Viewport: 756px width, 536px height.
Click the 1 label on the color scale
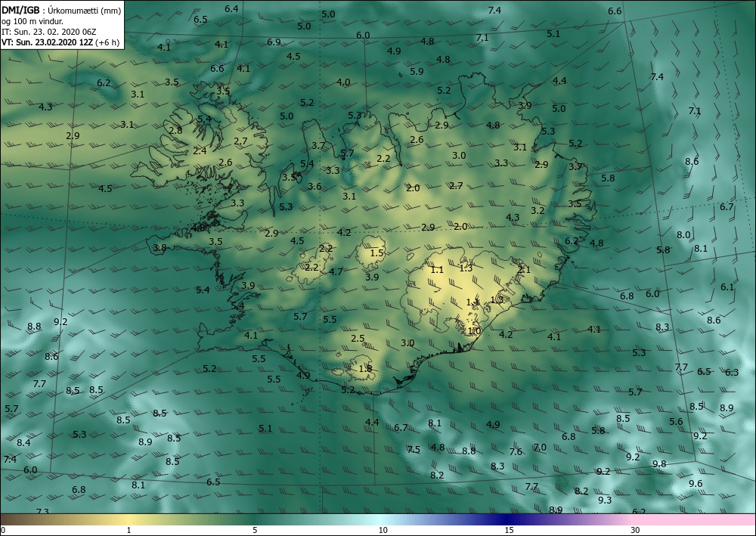coord(129,531)
